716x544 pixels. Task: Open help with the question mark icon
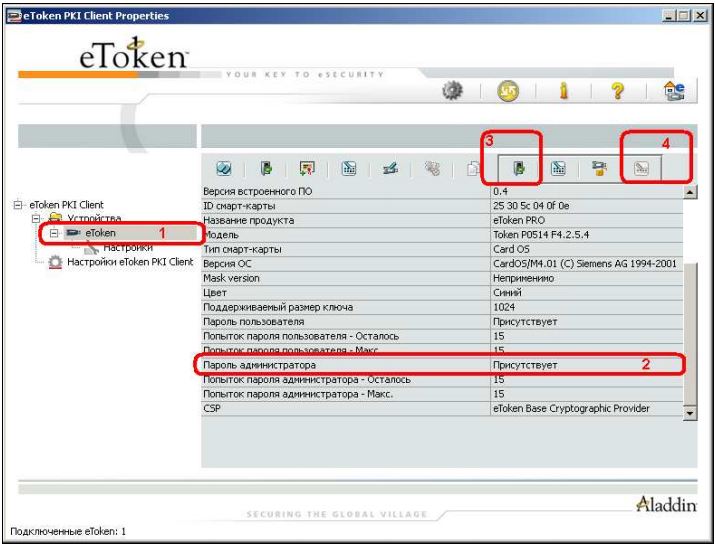click(x=617, y=90)
